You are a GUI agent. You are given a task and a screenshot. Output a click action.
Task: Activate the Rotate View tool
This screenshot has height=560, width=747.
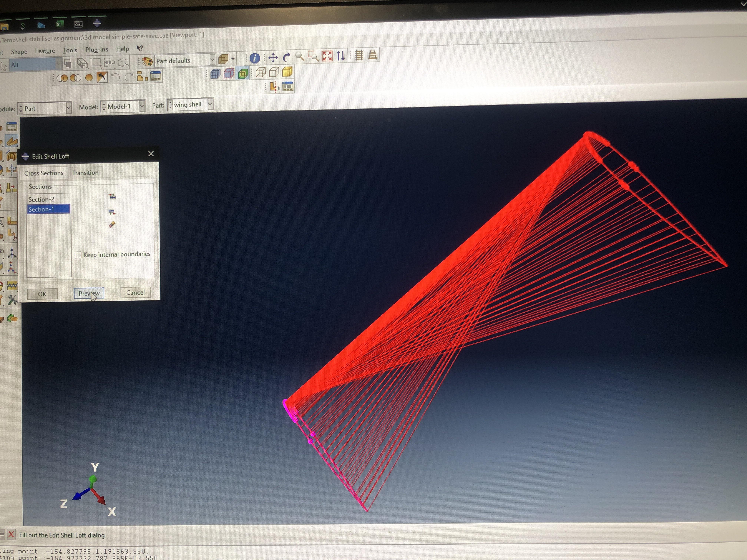[x=287, y=57]
